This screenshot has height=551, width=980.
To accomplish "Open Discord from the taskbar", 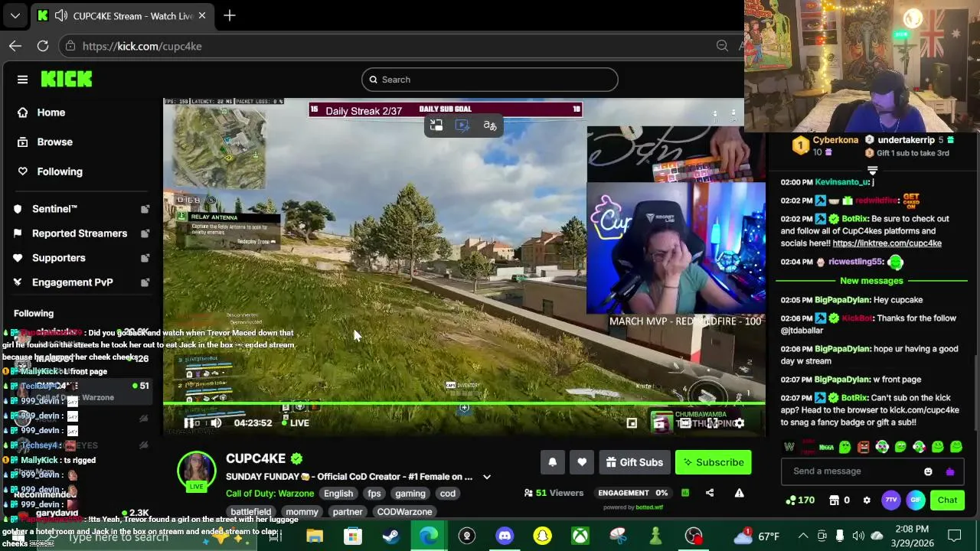I will coord(505,536).
